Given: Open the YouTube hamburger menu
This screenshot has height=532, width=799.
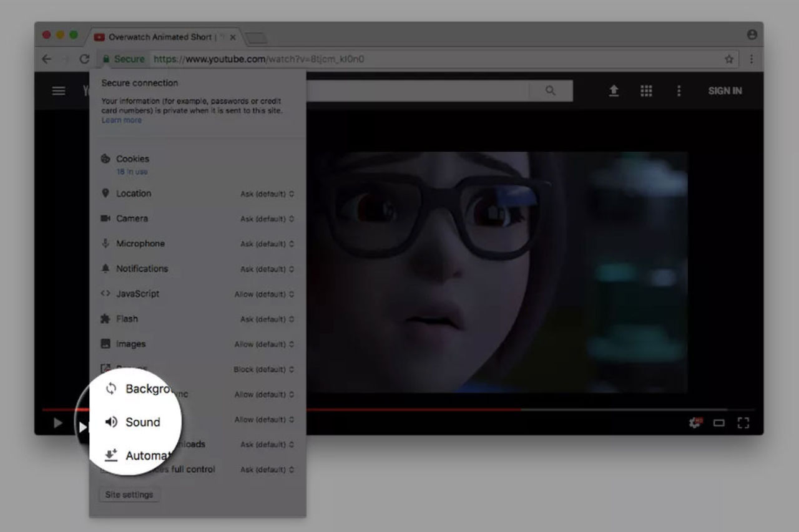Looking at the screenshot, I should (x=58, y=90).
